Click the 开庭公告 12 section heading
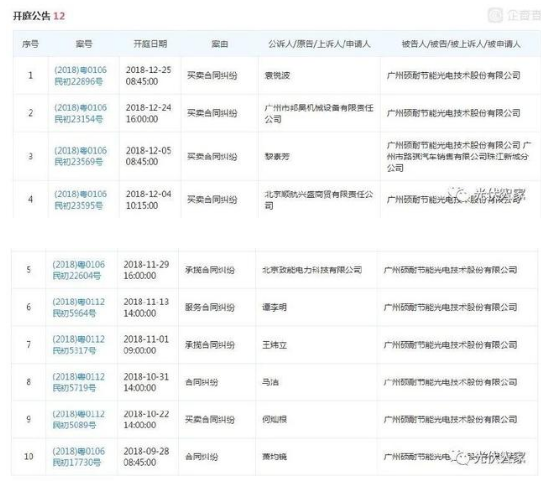The width and height of the screenshot is (541, 483). coord(39,16)
